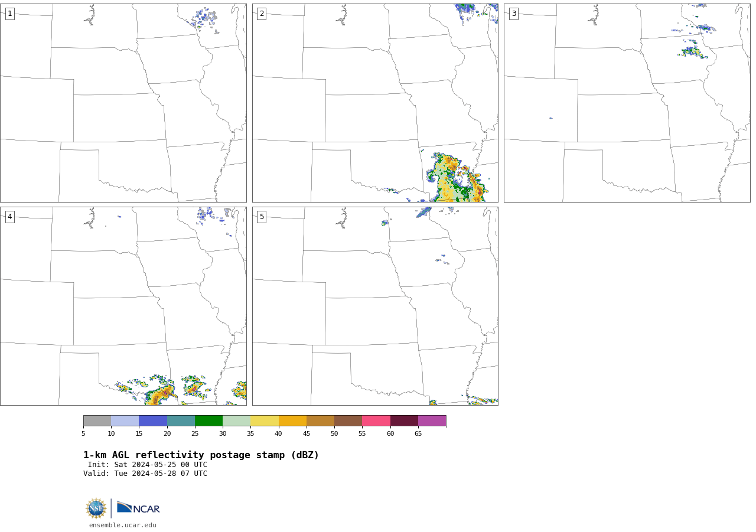Viewport: 756px width, 532px height.
Task: Click the Valid: Tue 2024-05-28 07 UTC line
Action: click(x=145, y=474)
